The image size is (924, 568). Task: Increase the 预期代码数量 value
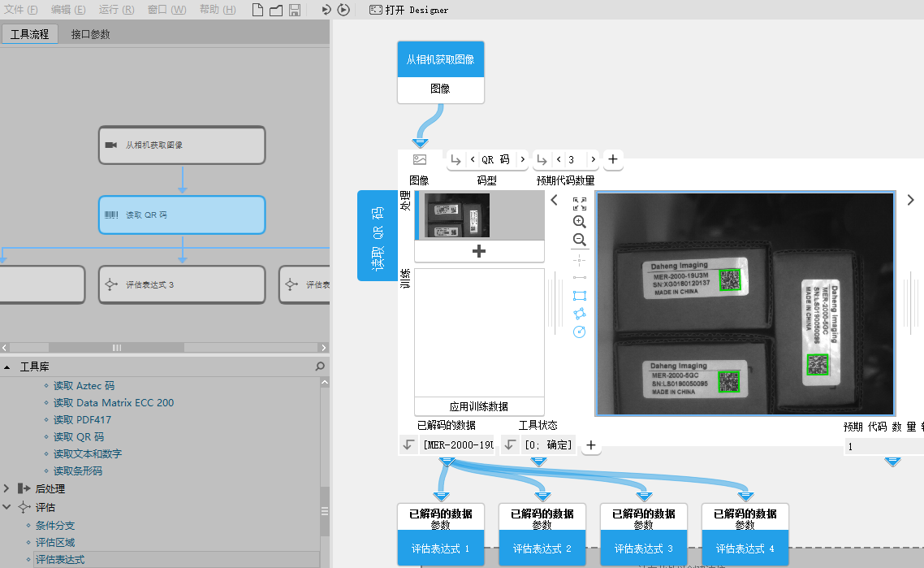click(593, 159)
